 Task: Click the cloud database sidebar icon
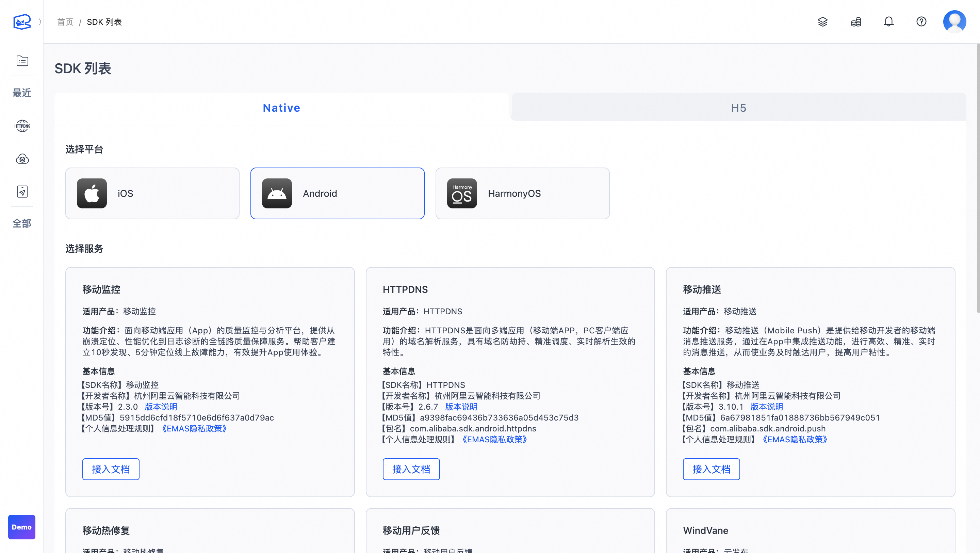tap(22, 159)
